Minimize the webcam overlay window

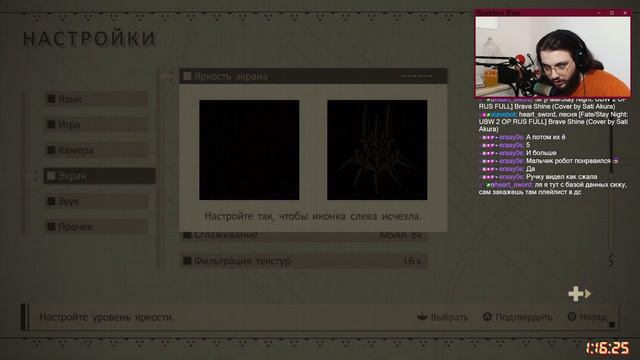point(598,13)
